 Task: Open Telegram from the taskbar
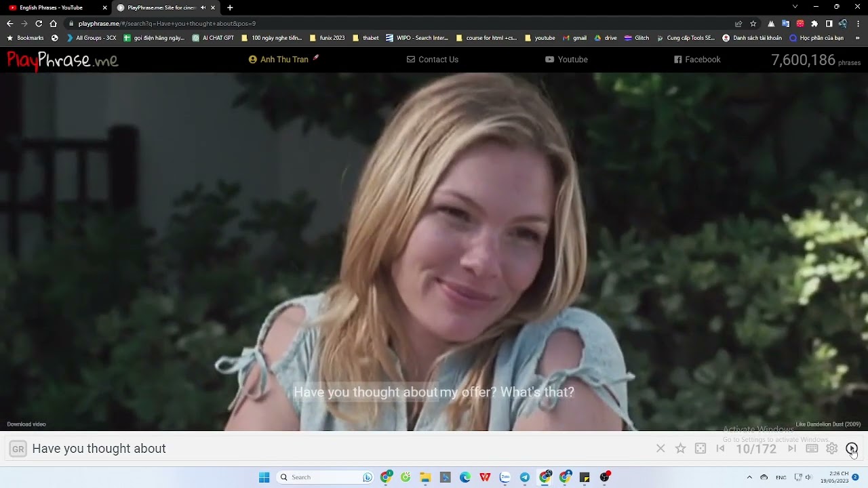tap(525, 477)
